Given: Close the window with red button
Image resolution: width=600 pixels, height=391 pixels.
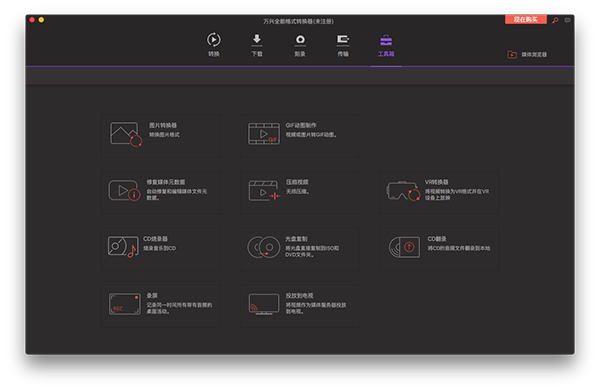Looking at the screenshot, I should (32, 20).
